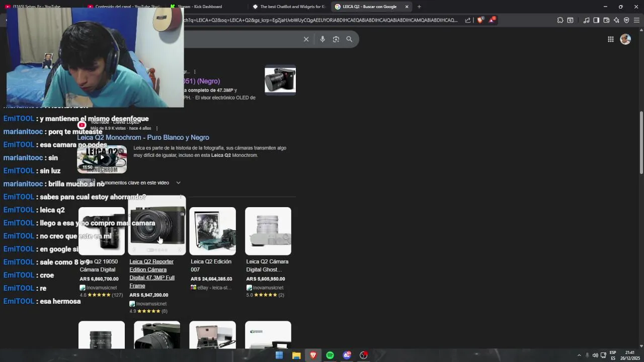The height and width of the screenshot is (362, 644).
Task: Open the media playback music-note control
Action: [x=586, y=20]
